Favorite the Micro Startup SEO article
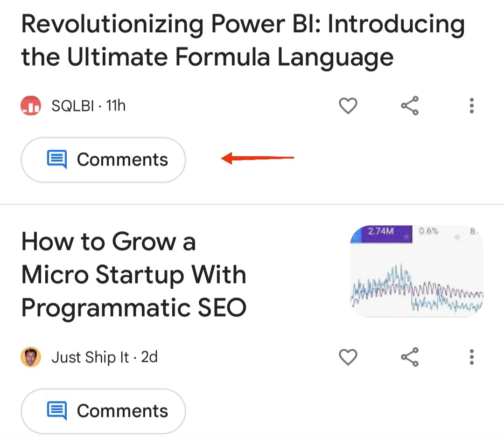Screen dimensions: 504x437 click(348, 357)
